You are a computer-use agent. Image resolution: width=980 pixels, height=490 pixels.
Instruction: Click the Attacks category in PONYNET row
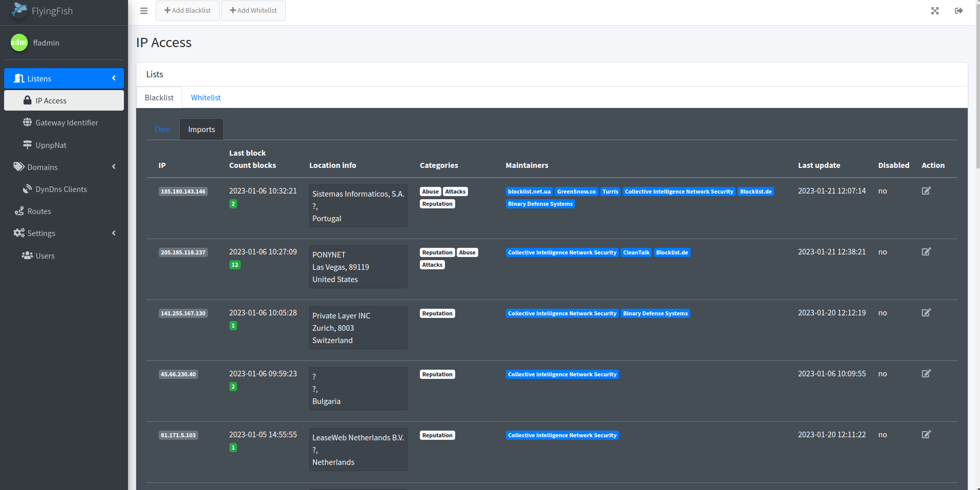pyautogui.click(x=433, y=265)
